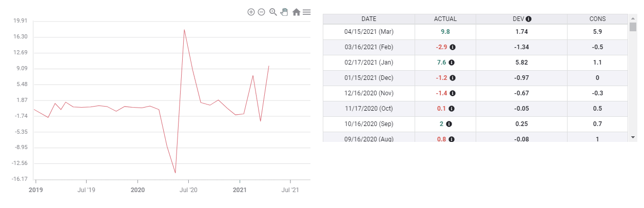Viewport: 644px width, 208px height.
Task: Click info icon beside the September 2 value
Action: point(449,124)
